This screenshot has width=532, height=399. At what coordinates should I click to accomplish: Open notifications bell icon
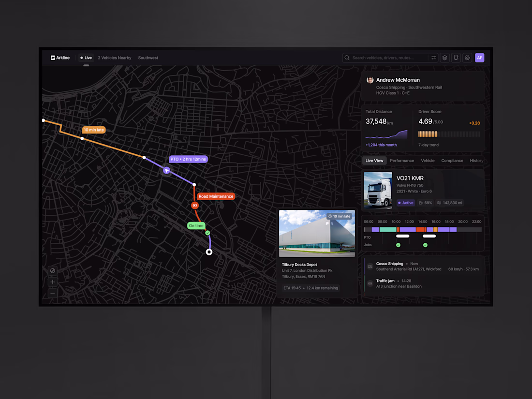[x=456, y=58]
